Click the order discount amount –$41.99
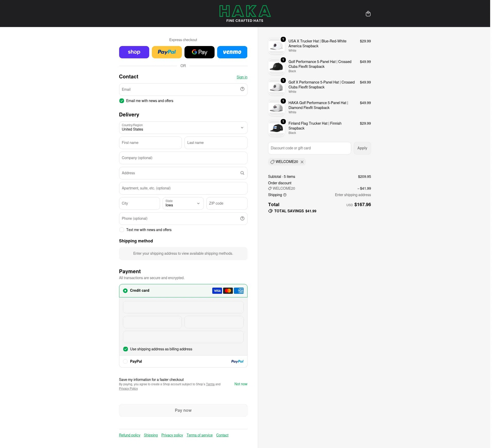This screenshot has width=494, height=448. pyautogui.click(x=364, y=188)
